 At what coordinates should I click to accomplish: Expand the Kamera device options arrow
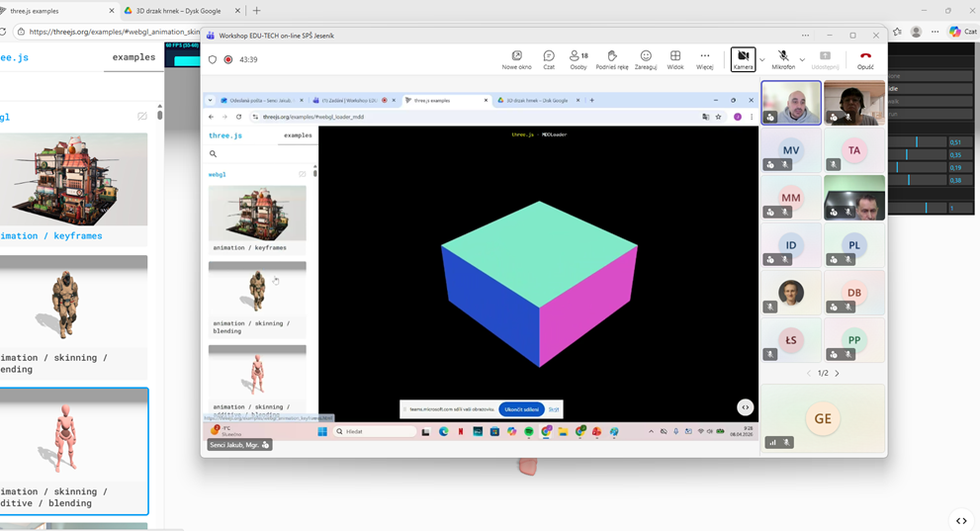click(762, 60)
